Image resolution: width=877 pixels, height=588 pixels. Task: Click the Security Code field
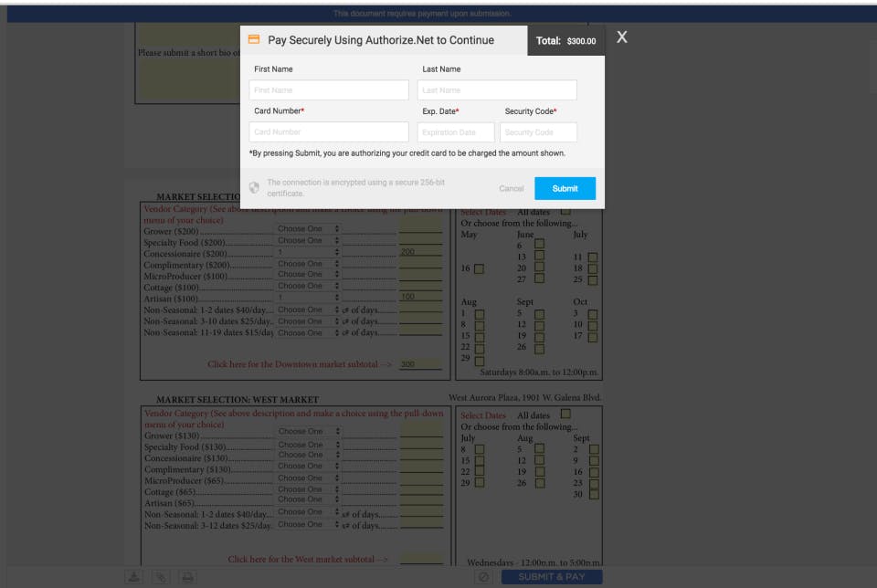coord(538,132)
